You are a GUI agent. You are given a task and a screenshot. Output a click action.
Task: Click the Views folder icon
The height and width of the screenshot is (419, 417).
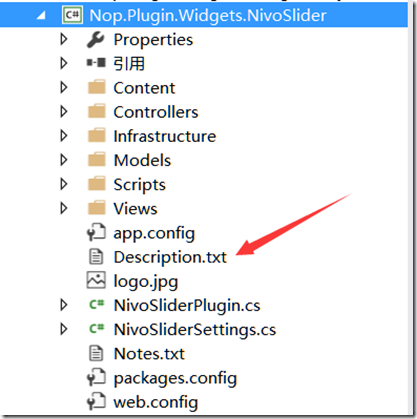coord(97,208)
